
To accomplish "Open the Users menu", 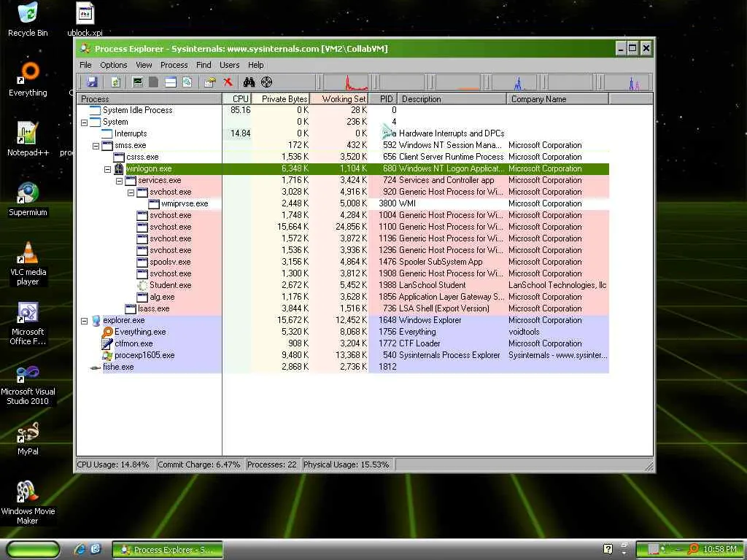I will click(x=229, y=65).
